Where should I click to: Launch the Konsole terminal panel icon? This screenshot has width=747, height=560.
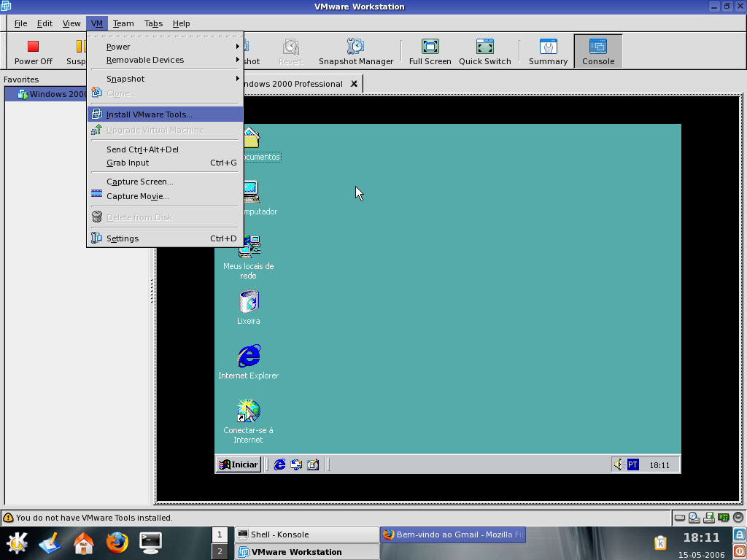[150, 542]
